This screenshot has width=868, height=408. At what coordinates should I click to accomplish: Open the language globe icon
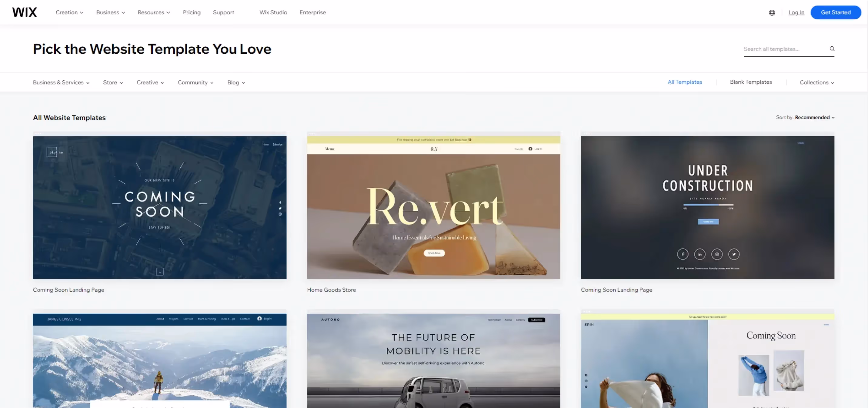(772, 12)
